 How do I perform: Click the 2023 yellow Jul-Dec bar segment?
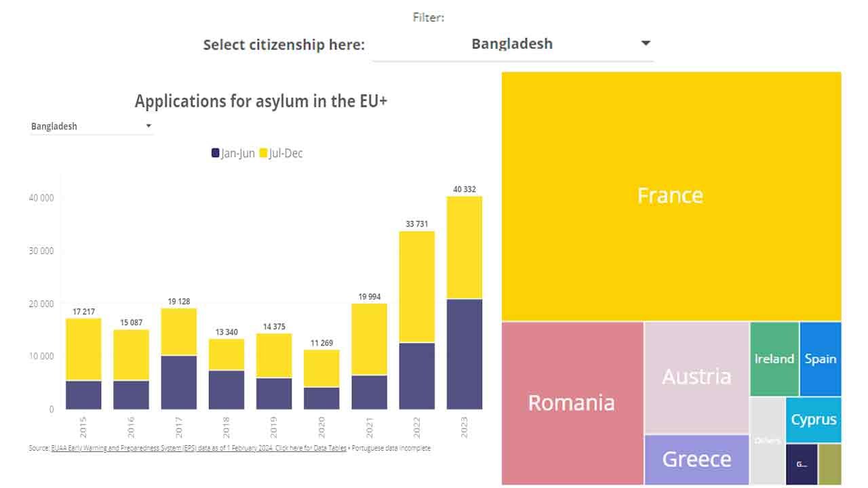[465, 247]
